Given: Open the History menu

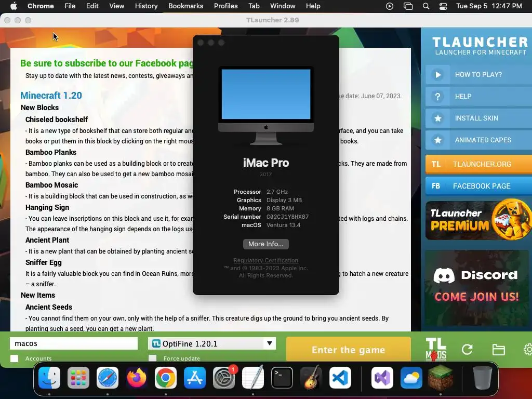Looking at the screenshot, I should coord(146,6).
